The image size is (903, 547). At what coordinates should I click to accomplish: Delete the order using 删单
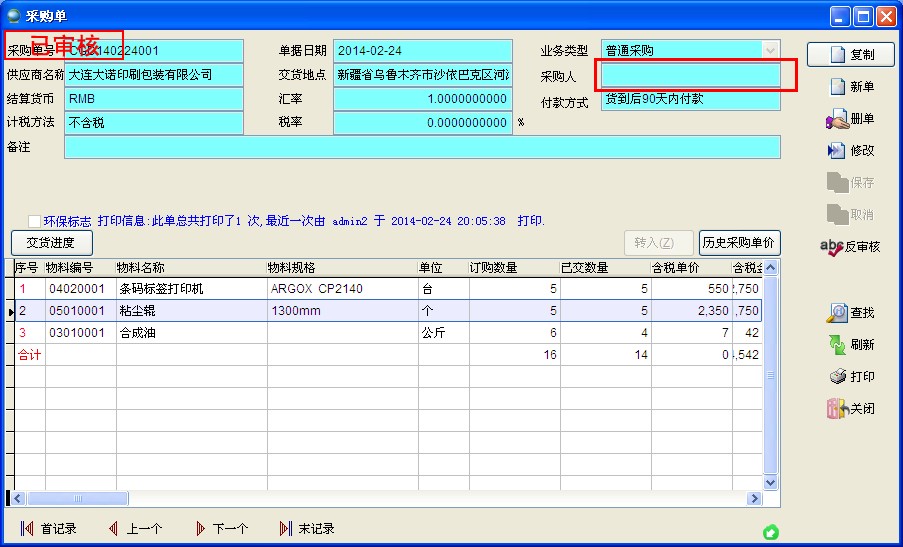coord(850,119)
